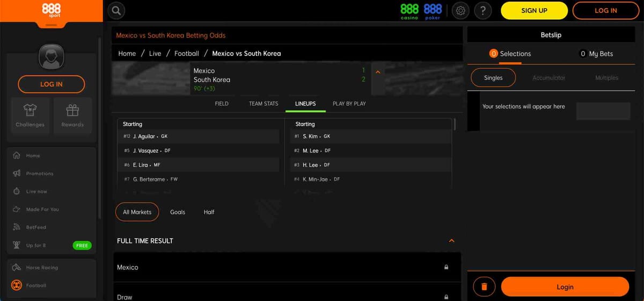
Task: Click the user avatar icon in sidebar
Action: click(x=52, y=56)
